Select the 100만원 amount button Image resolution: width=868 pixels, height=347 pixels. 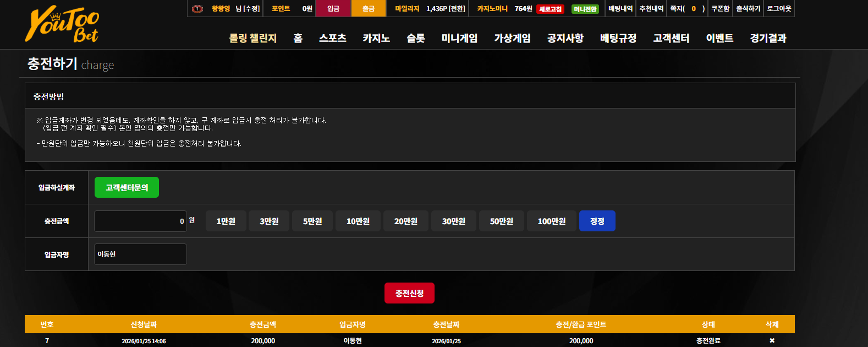(x=552, y=221)
